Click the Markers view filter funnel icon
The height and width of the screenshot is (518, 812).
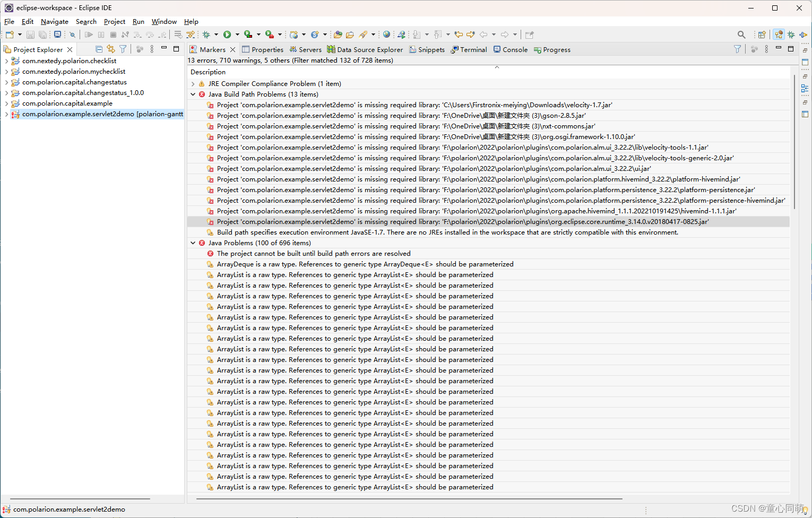[x=737, y=49]
